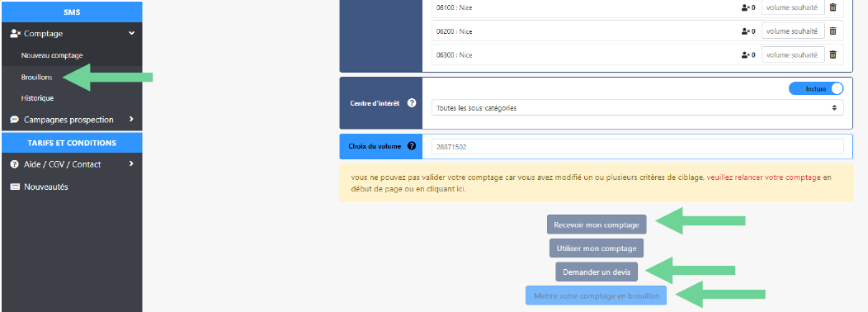868x312 pixels.
Task: Click the '06100 : Nice' text
Action: coord(454,7)
